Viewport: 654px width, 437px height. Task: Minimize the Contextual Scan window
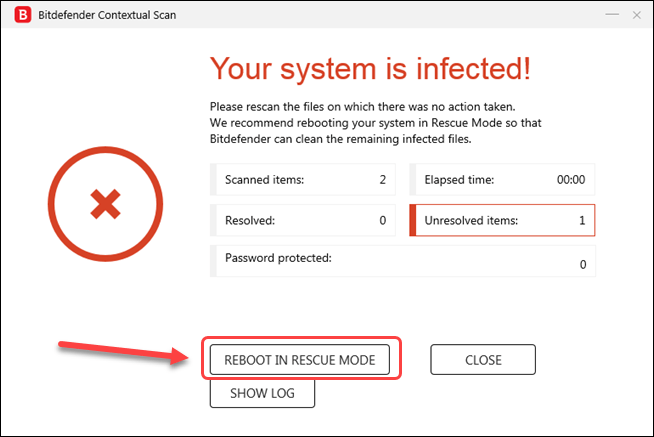(612, 15)
